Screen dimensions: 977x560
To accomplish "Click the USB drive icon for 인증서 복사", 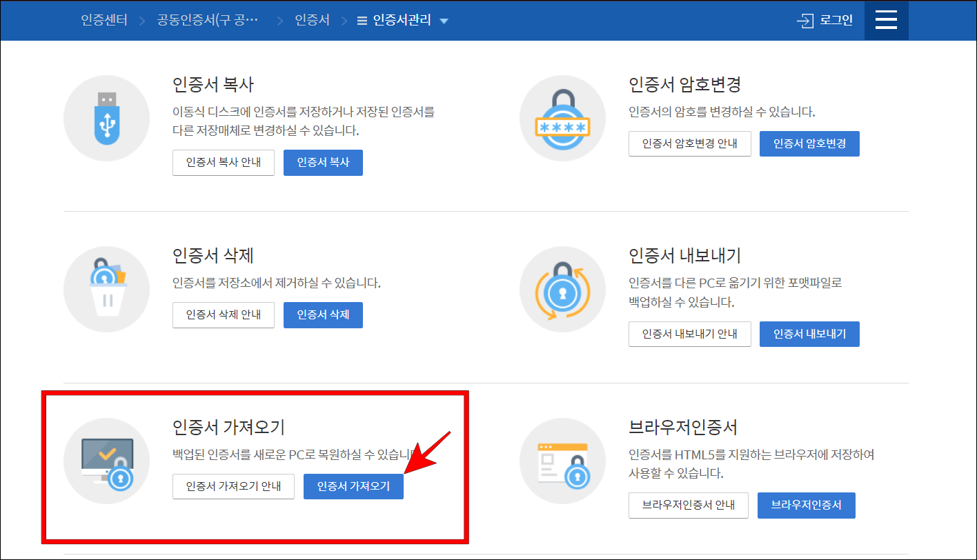I will click(106, 118).
